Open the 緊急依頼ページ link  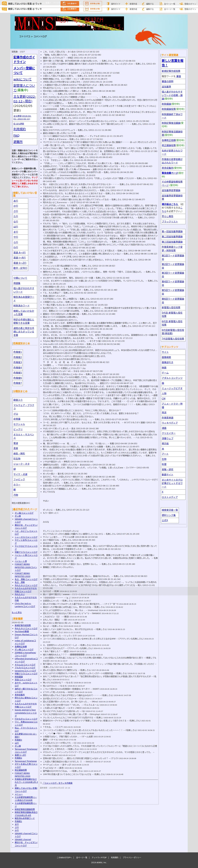170,173
